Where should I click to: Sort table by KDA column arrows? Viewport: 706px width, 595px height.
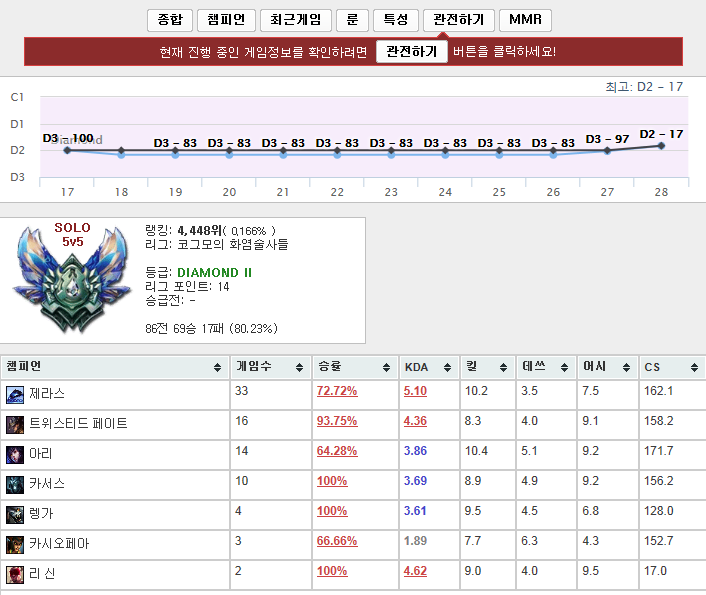(447, 368)
